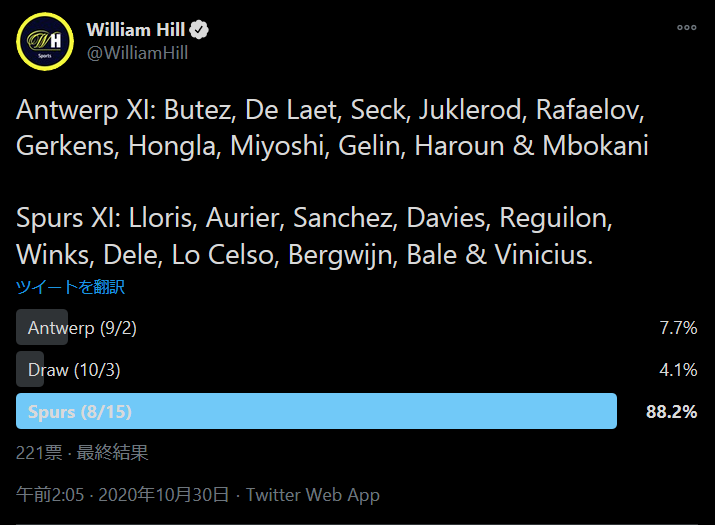Select the Draw (10/3) poll option
The height and width of the screenshot is (525, 715).
73,370
